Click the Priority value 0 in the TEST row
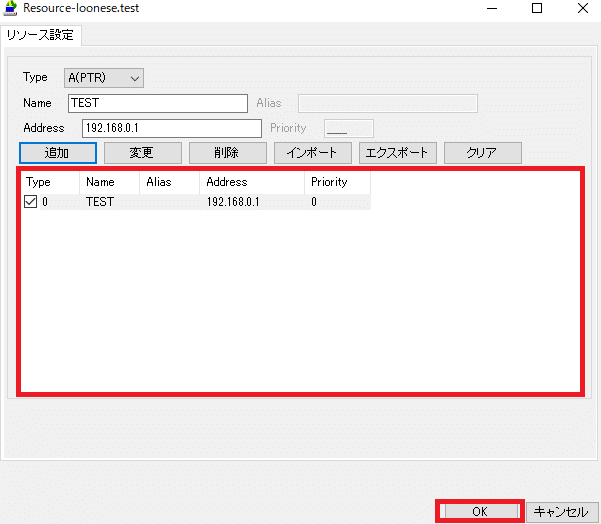This screenshot has width=601, height=524. 314,202
